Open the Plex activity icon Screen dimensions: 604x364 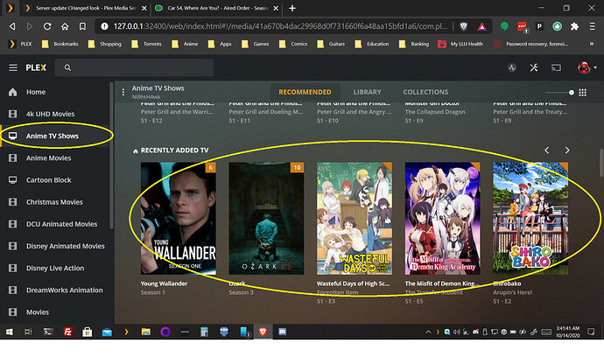coord(512,67)
